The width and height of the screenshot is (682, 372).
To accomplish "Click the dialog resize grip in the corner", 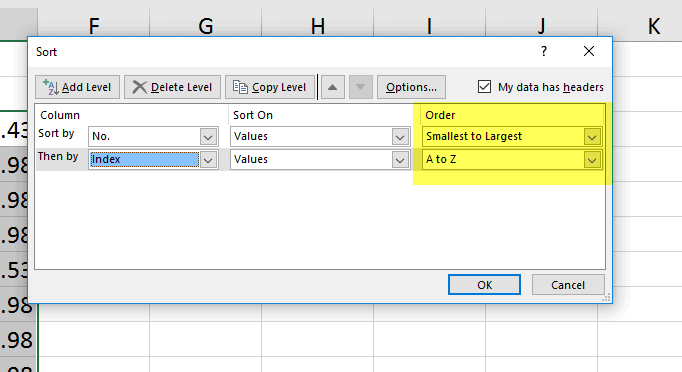I will click(606, 298).
